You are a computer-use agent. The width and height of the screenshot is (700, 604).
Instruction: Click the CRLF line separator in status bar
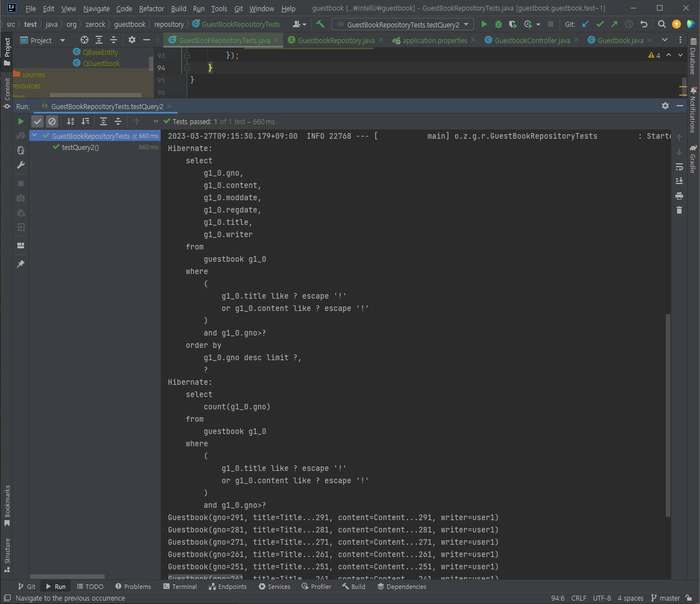click(579, 598)
